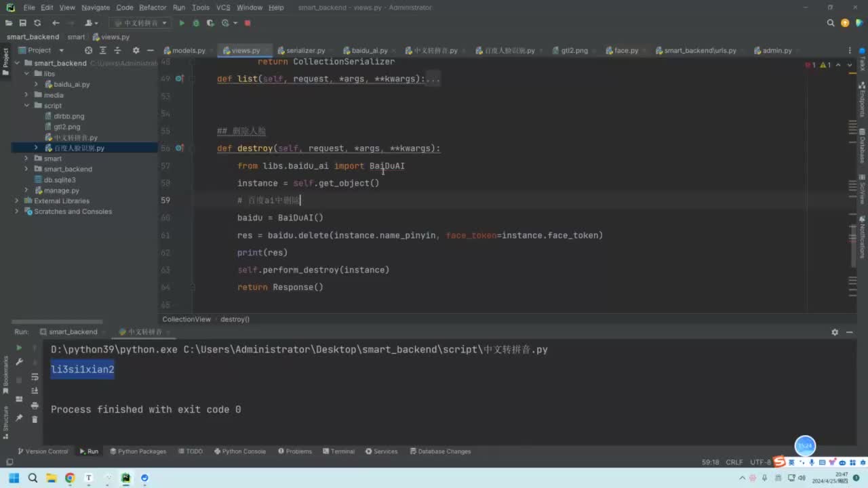Open Project panel settings gear
This screenshot has width=868, height=488.
point(136,50)
